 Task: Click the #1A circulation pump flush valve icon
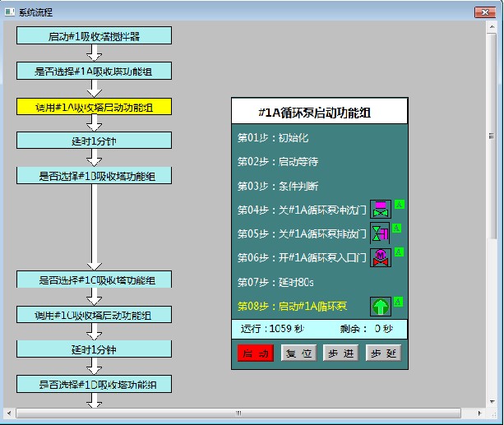click(380, 209)
